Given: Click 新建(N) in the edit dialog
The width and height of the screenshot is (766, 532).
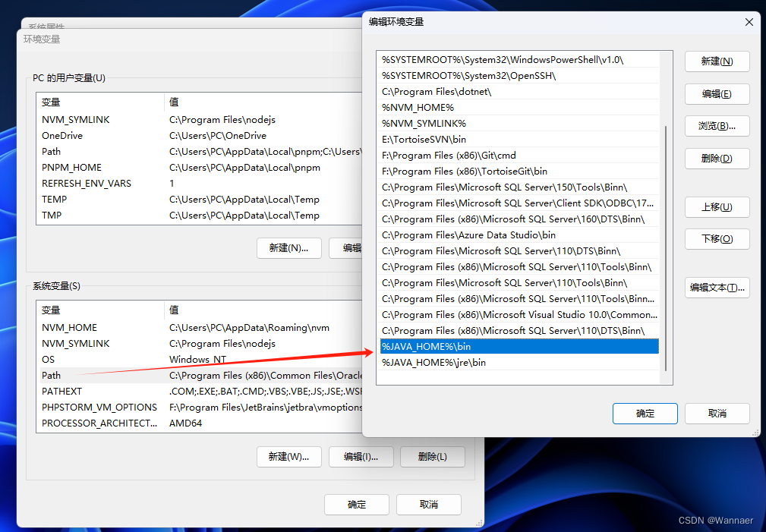Looking at the screenshot, I should (x=717, y=61).
